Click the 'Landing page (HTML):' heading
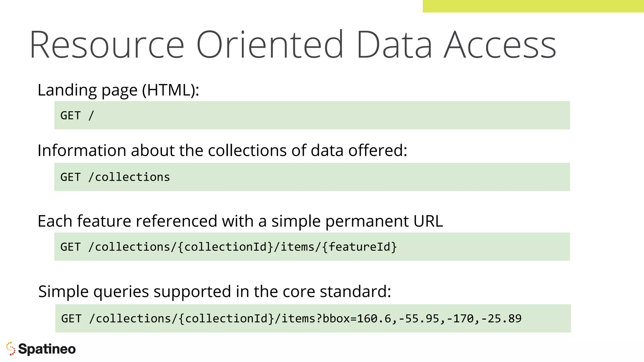 coord(118,90)
